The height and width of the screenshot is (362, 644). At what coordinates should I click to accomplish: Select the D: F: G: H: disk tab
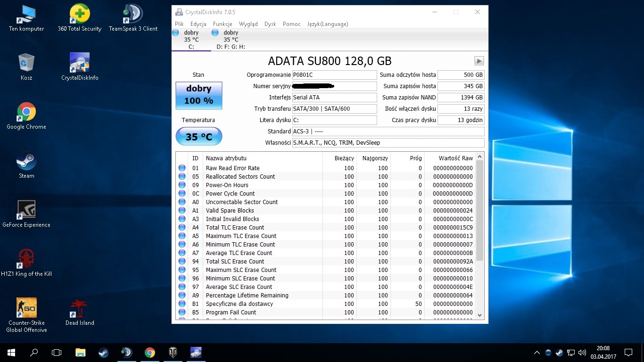pos(231,40)
